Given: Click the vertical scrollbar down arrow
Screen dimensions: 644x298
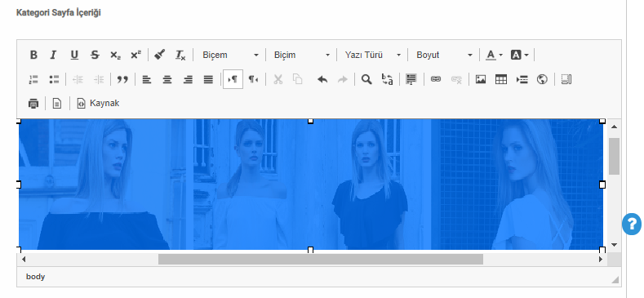Looking at the screenshot, I should click(614, 245).
